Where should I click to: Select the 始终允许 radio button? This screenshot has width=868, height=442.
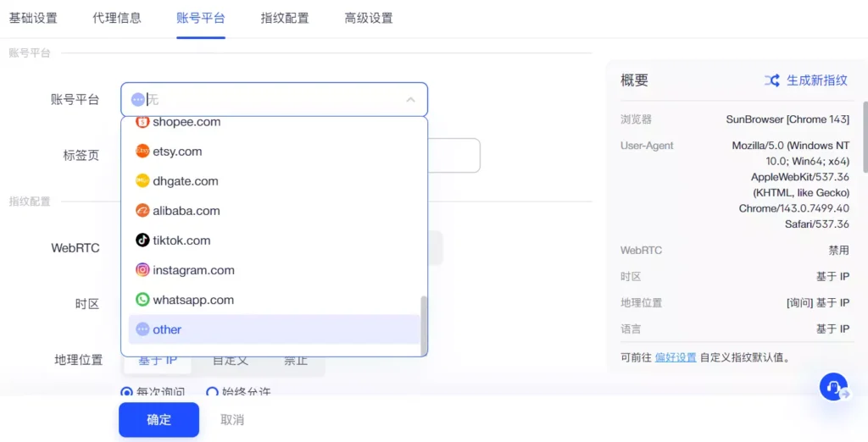tap(213, 393)
